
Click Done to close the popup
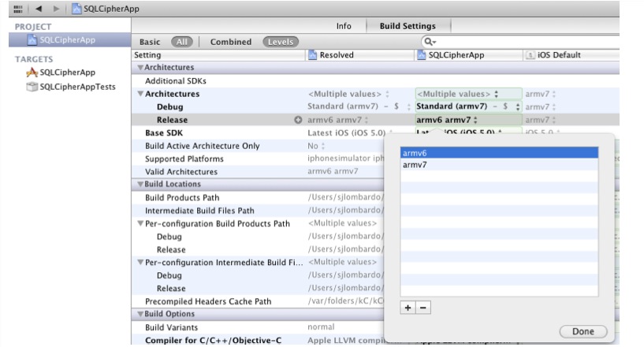click(x=583, y=331)
